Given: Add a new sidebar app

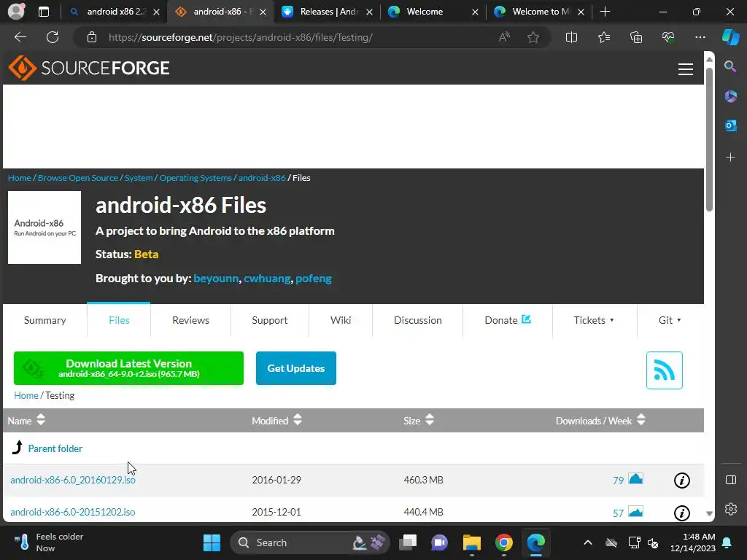Looking at the screenshot, I should pos(730,157).
